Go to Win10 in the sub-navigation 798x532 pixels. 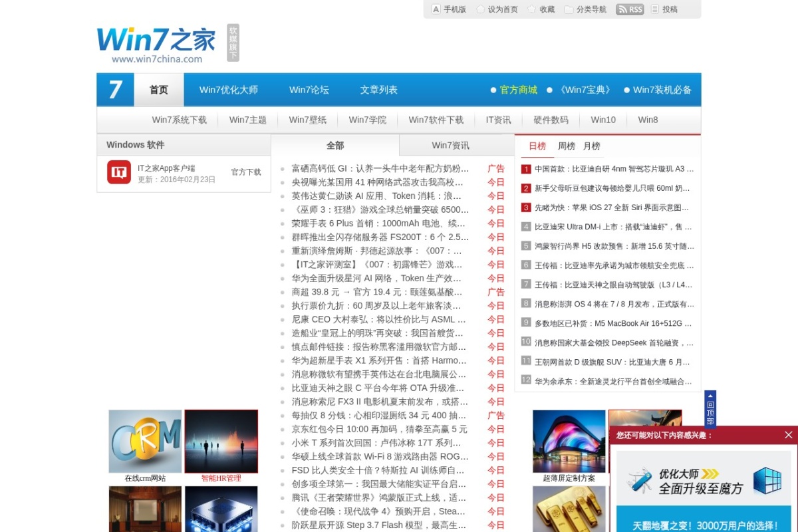tap(603, 120)
